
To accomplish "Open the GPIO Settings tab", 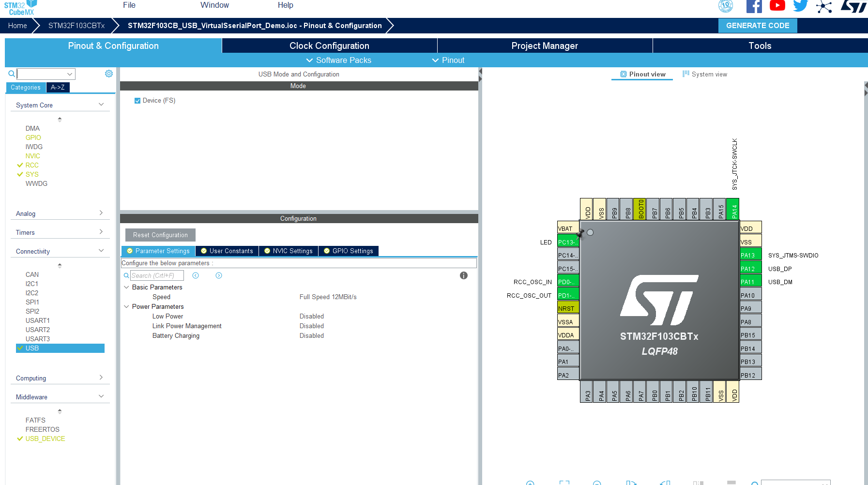I will [x=349, y=251].
